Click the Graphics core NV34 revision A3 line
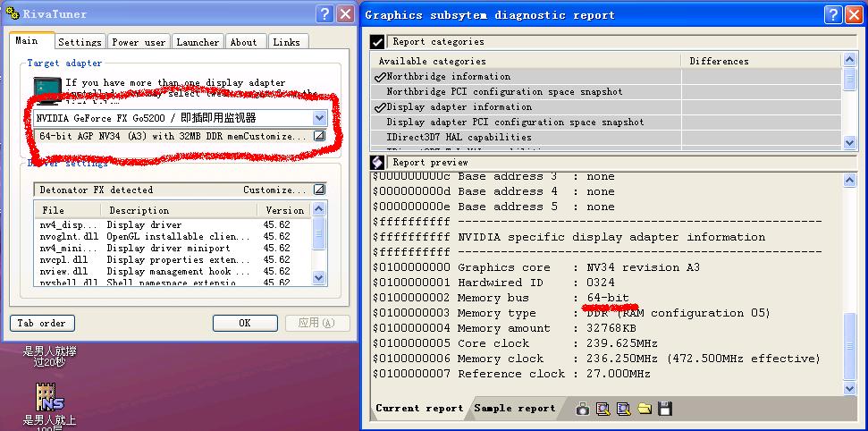 536,267
